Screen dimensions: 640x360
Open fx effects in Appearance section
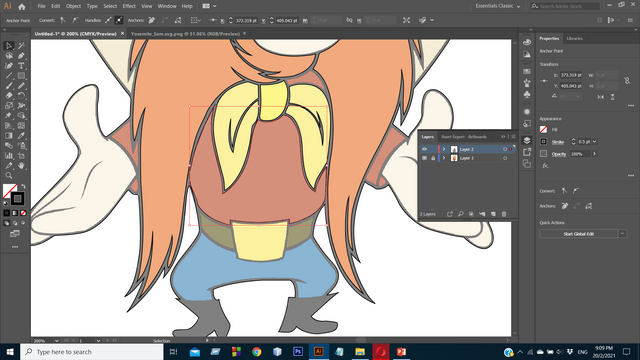(545, 166)
